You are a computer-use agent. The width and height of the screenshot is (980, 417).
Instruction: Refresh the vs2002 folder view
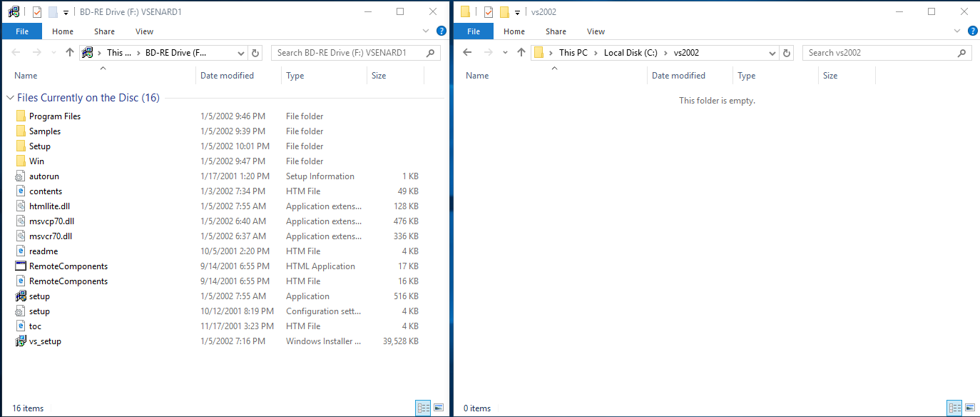[x=786, y=52]
